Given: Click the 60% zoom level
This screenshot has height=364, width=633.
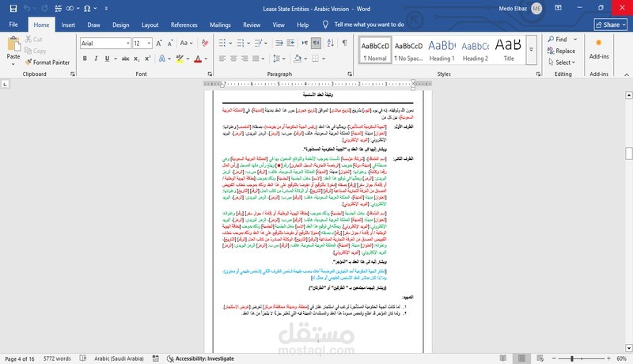Looking at the screenshot, I should click(x=621, y=358).
